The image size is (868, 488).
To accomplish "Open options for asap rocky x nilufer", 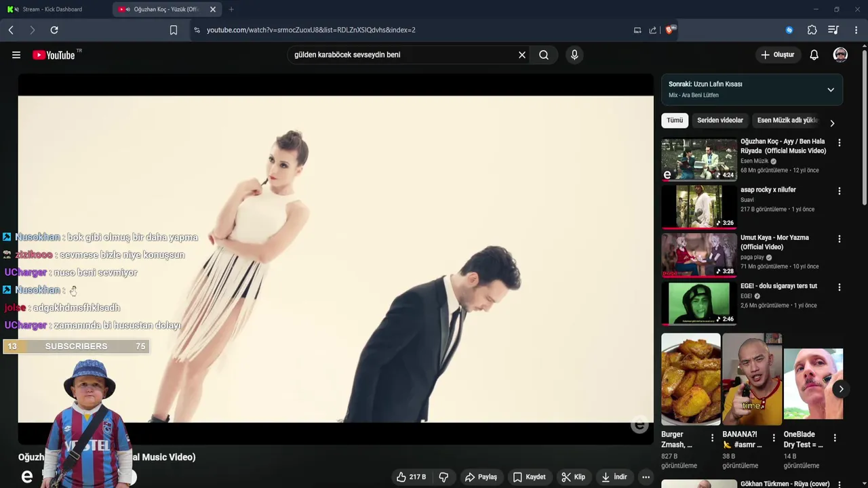I will [840, 191].
